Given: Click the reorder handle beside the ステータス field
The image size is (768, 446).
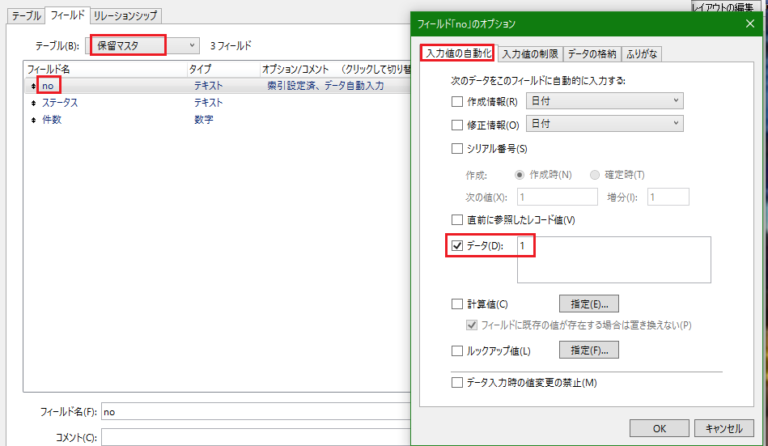Looking at the screenshot, I should (x=33, y=103).
